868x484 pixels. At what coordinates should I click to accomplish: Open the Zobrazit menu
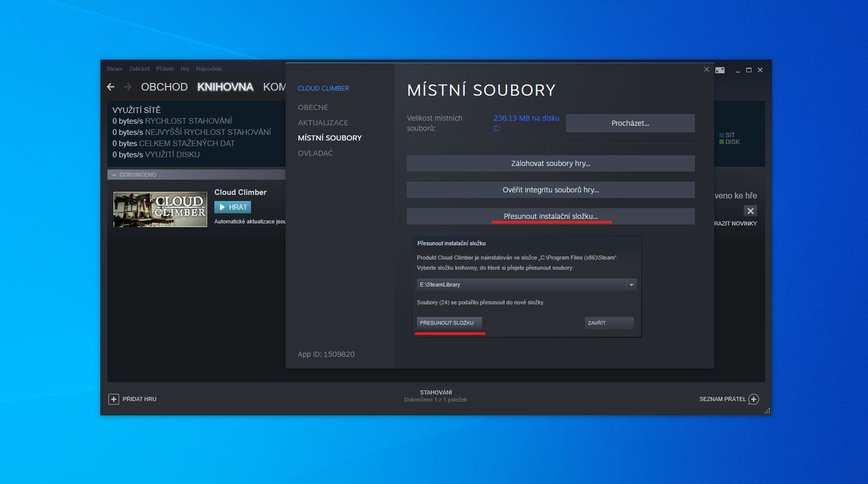click(139, 69)
